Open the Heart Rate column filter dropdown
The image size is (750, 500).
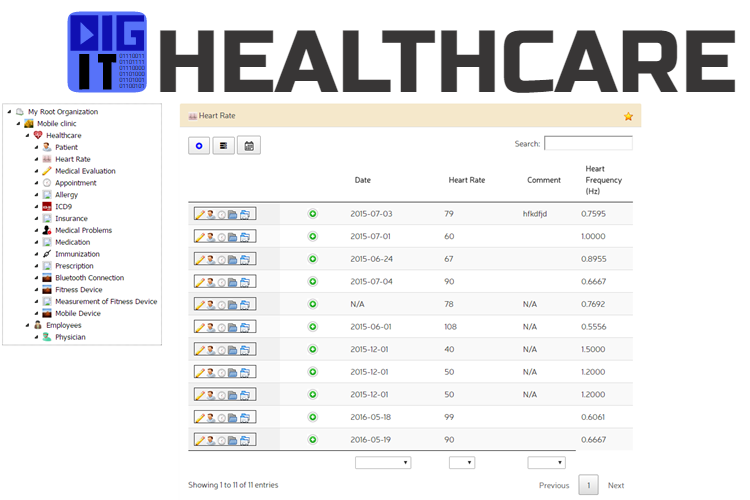pyautogui.click(x=462, y=463)
